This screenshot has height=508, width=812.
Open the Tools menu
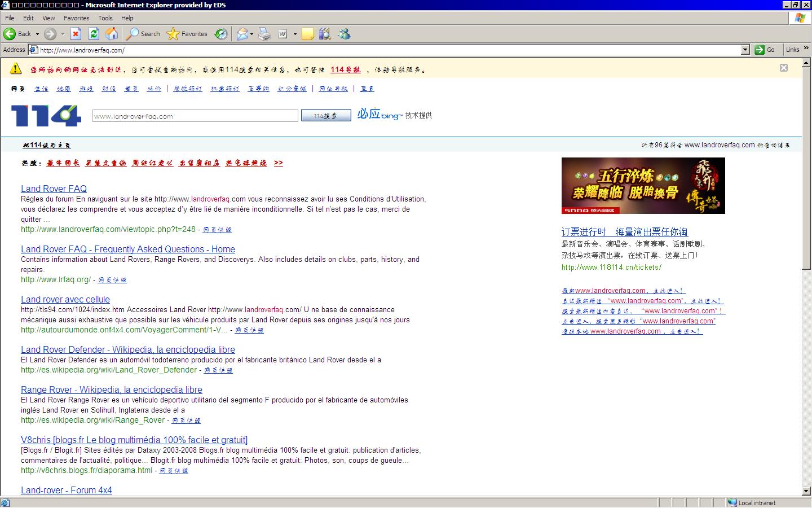(105, 18)
